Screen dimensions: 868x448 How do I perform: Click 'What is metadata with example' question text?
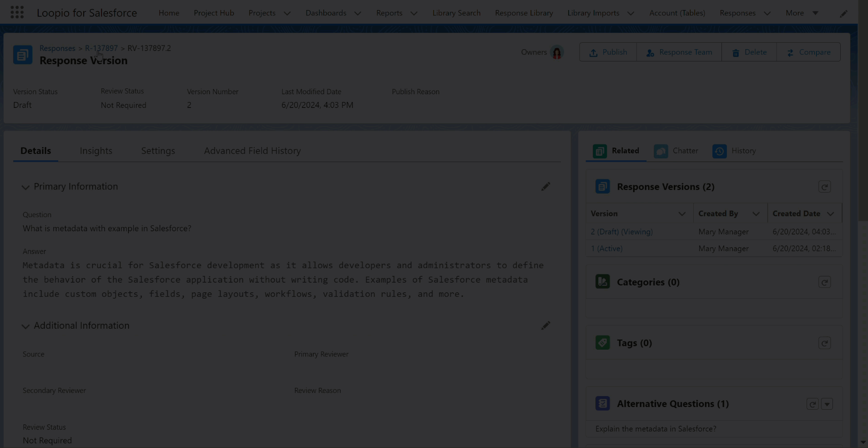[x=107, y=229]
